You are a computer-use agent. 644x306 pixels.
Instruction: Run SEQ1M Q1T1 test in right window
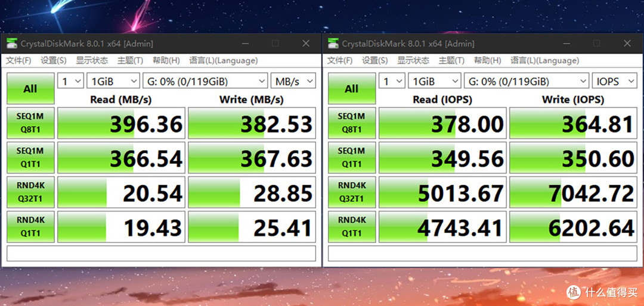click(352, 158)
